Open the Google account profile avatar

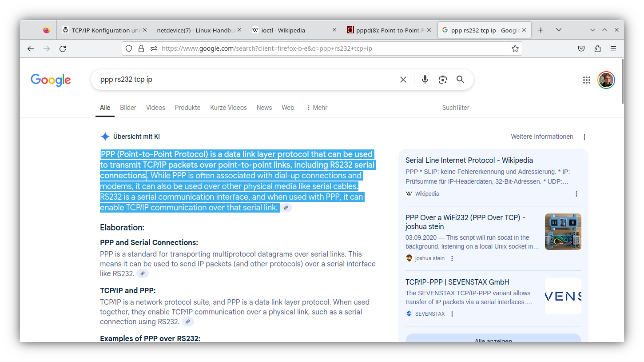[x=606, y=80]
